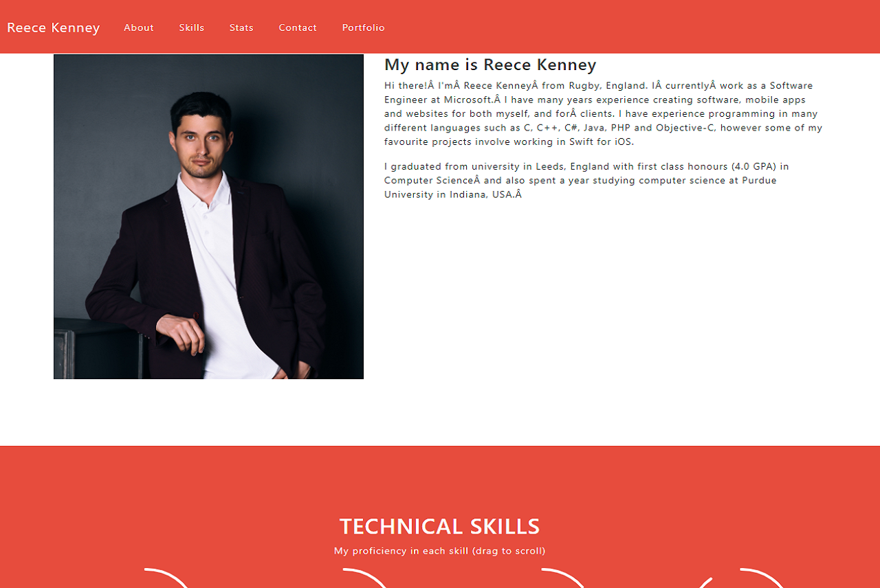The height and width of the screenshot is (588, 880).
Task: Click the Reece Kenney site logo
Action: click(54, 27)
